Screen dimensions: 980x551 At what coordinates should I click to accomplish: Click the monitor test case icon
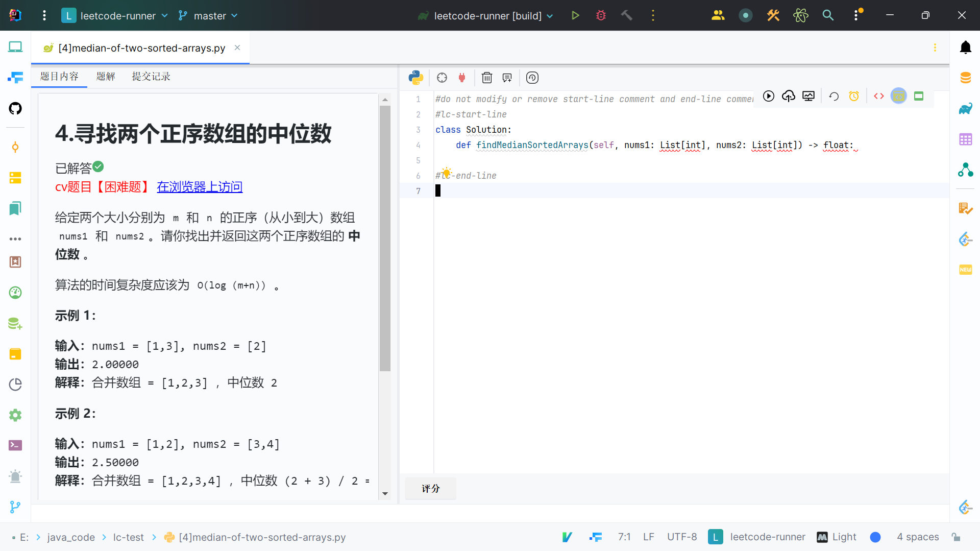(808, 96)
